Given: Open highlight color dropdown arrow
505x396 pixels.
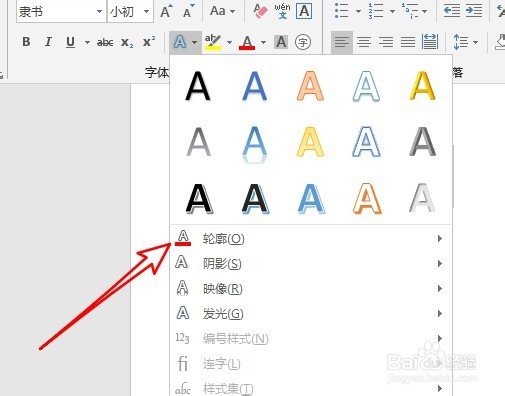Looking at the screenshot, I should 229,42.
